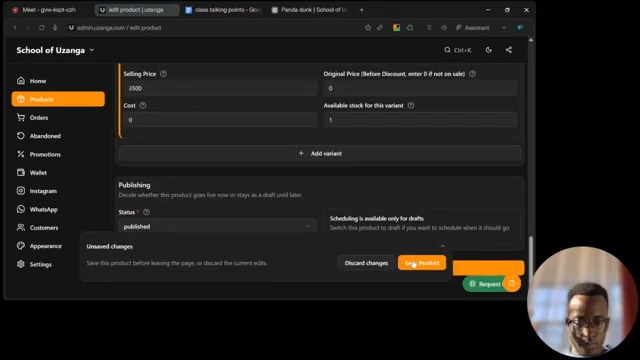Click orange help circle icon

512,283
